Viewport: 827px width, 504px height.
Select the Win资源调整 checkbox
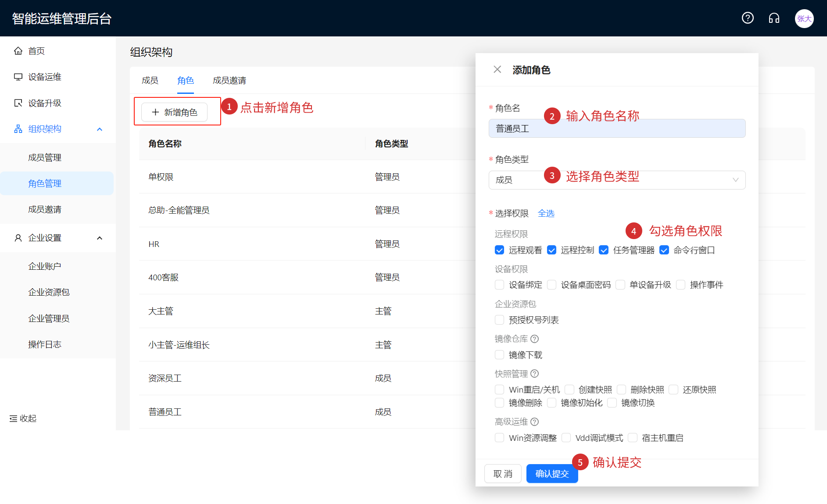[499, 438]
